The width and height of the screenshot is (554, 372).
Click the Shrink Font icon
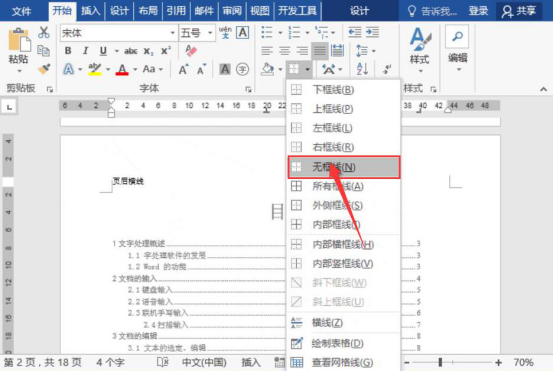tap(201, 70)
